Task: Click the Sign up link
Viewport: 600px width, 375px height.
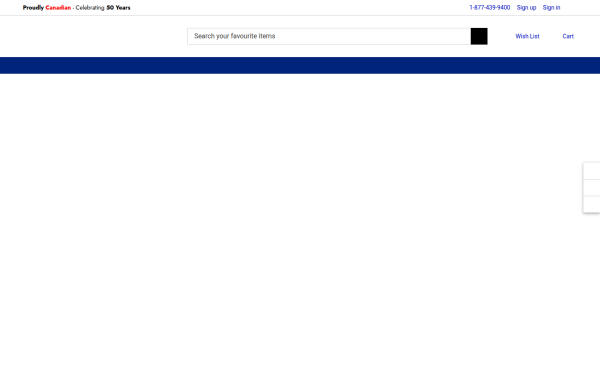Action: [x=526, y=8]
